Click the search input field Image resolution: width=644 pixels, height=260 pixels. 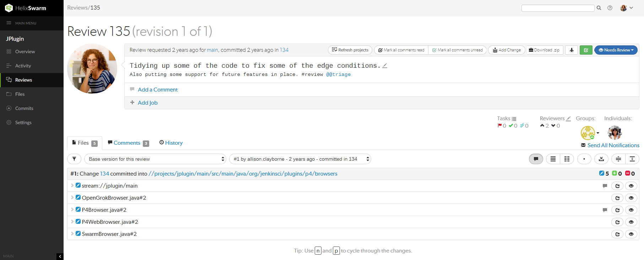pyautogui.click(x=558, y=8)
